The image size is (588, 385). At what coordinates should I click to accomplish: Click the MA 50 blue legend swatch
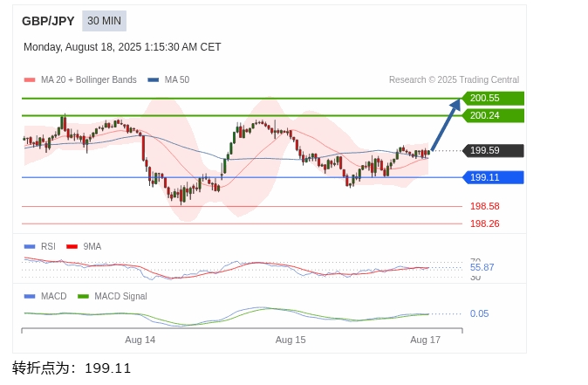pyautogui.click(x=154, y=80)
